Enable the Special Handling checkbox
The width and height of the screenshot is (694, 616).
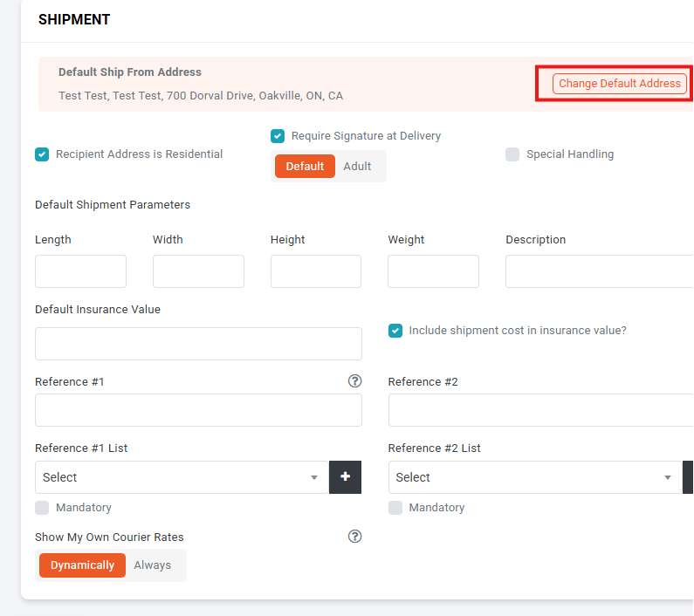[x=512, y=154]
